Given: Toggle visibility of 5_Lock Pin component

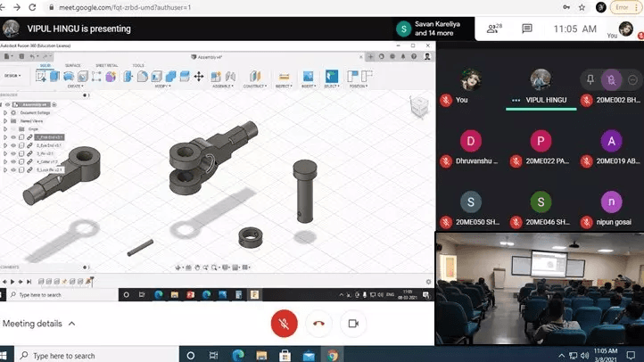Looking at the screenshot, I should pos(13,170).
